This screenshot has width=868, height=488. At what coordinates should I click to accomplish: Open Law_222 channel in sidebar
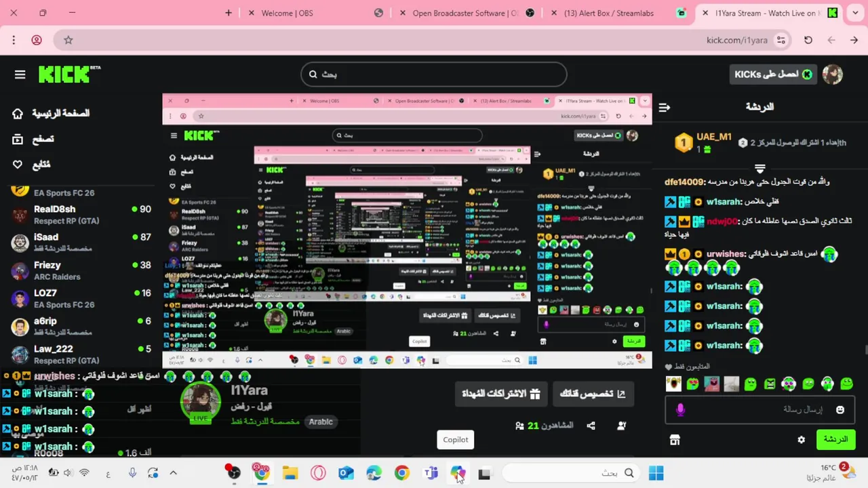tap(81, 354)
